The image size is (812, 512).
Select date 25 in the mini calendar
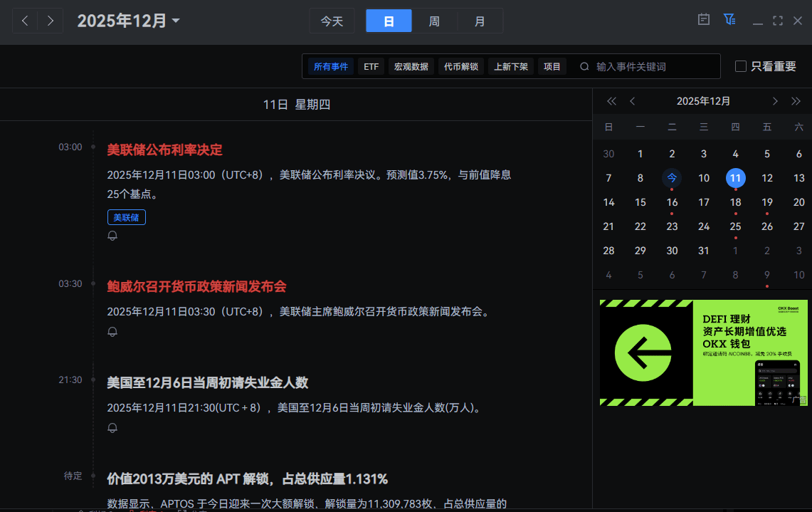click(x=735, y=226)
